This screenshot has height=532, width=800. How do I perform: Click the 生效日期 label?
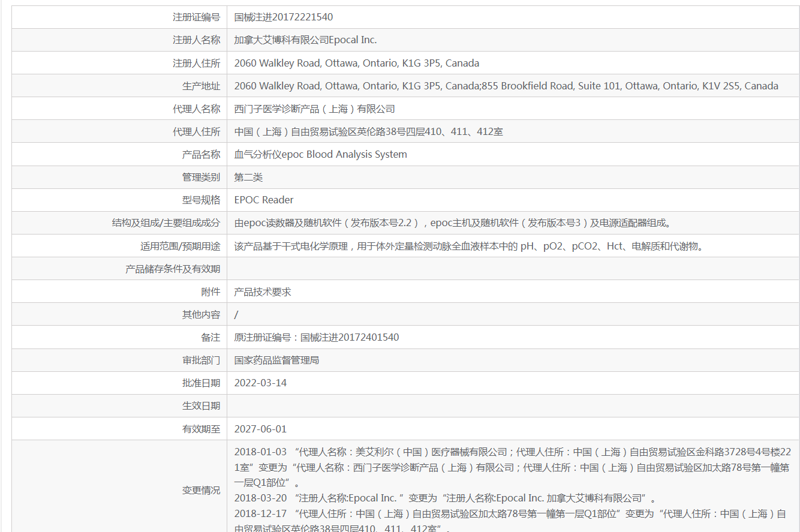coord(201,405)
